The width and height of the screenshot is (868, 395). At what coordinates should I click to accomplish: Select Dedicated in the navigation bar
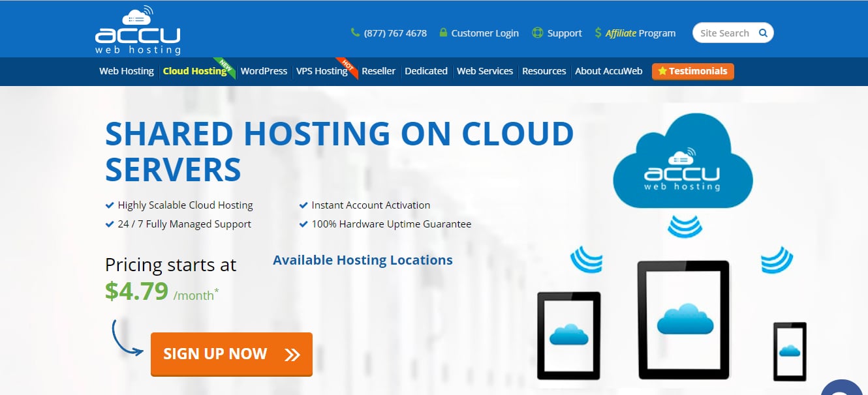click(x=426, y=71)
